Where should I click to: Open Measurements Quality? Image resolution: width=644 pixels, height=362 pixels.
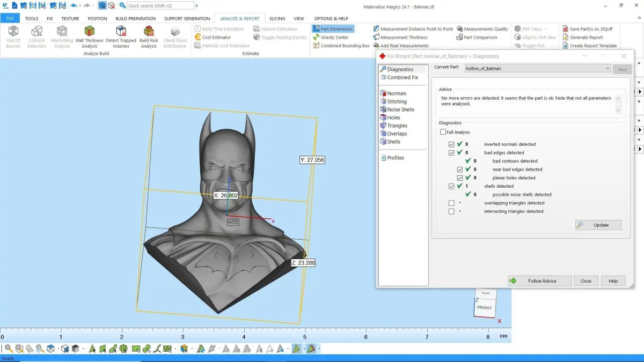click(x=482, y=29)
